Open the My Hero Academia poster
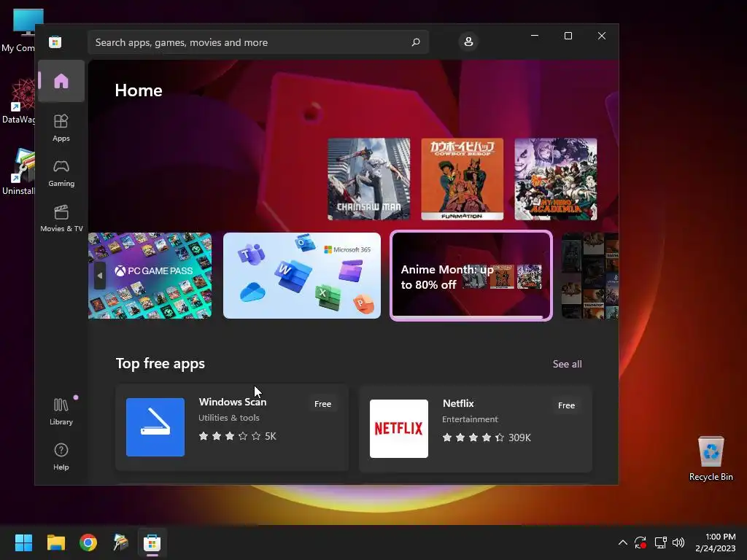747x560 pixels. click(555, 179)
